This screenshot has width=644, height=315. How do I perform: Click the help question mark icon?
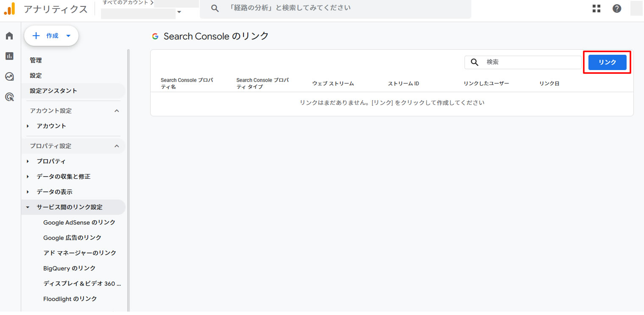(x=617, y=8)
